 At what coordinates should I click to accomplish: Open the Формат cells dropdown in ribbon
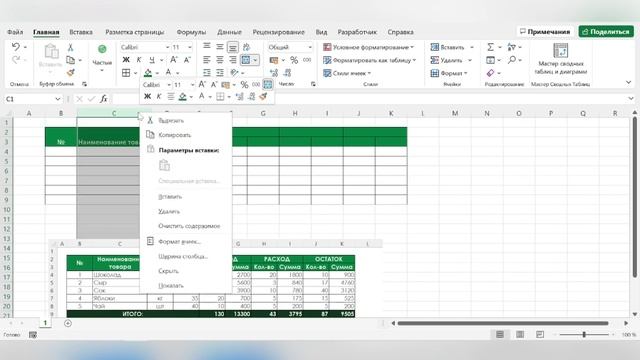(449, 73)
